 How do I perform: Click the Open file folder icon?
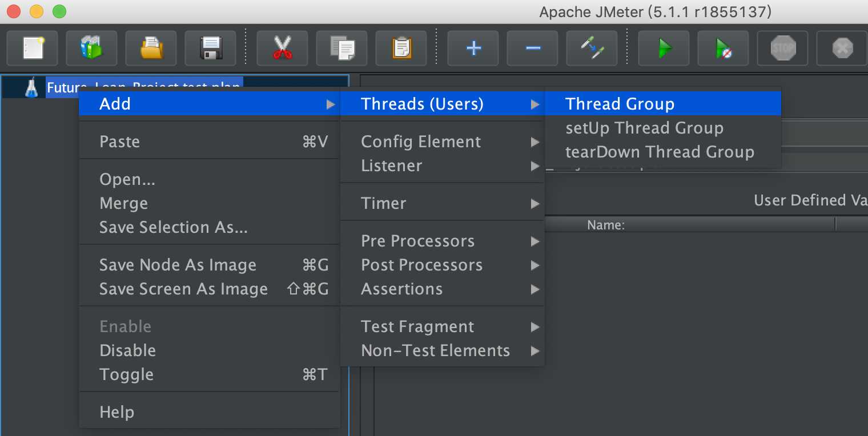coord(151,48)
